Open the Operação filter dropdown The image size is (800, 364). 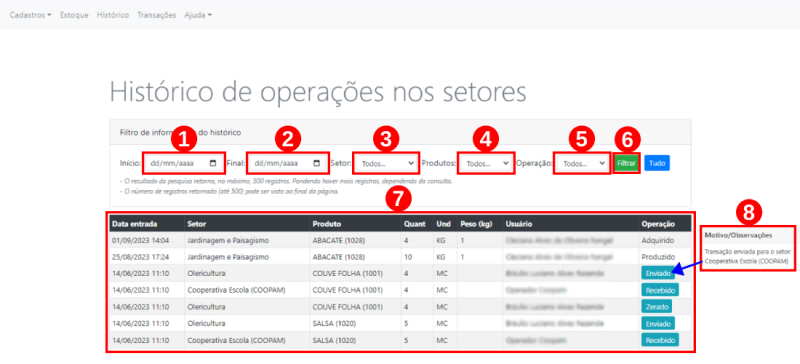point(582,163)
